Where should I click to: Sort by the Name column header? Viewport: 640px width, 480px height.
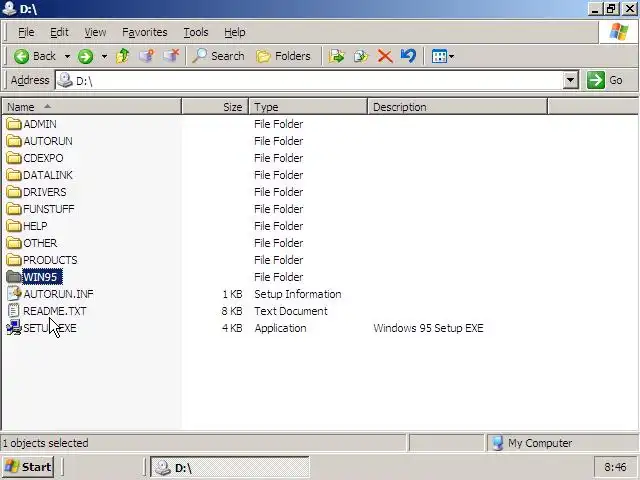(x=91, y=107)
